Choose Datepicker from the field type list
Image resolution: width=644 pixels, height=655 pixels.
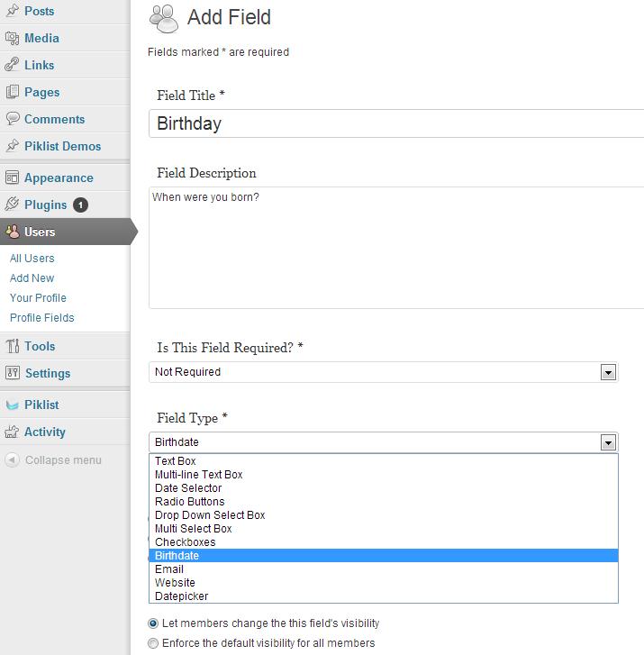pos(182,596)
